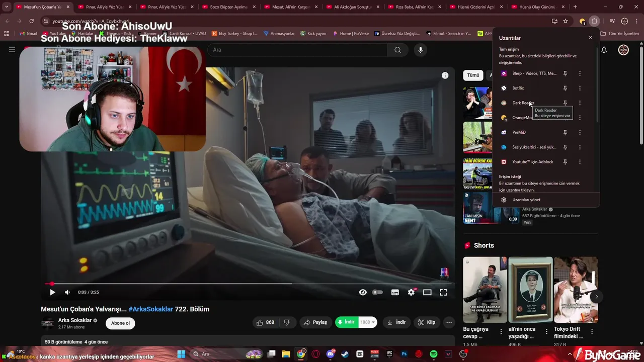Mute the video with speaker icon
The width and height of the screenshot is (644, 362).
click(67, 292)
